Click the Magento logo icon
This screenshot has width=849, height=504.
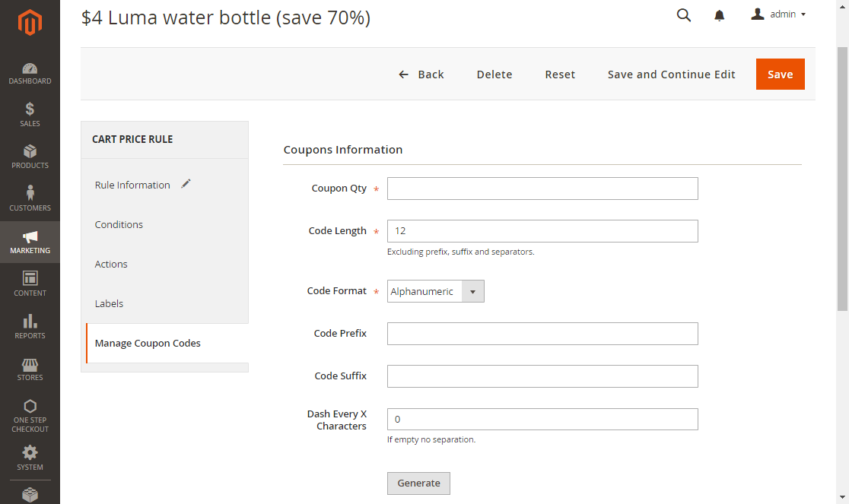30,23
